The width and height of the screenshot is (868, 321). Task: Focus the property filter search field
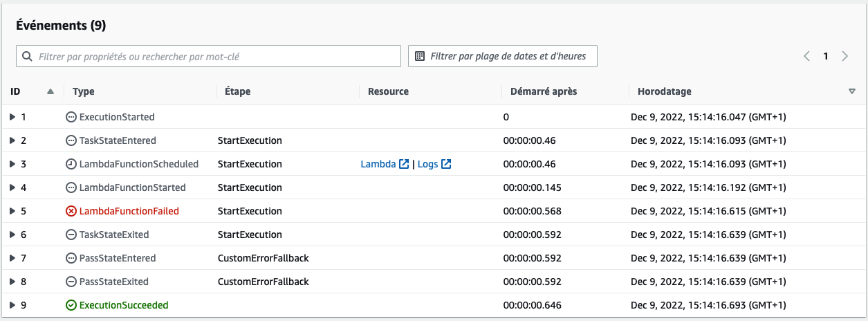208,56
